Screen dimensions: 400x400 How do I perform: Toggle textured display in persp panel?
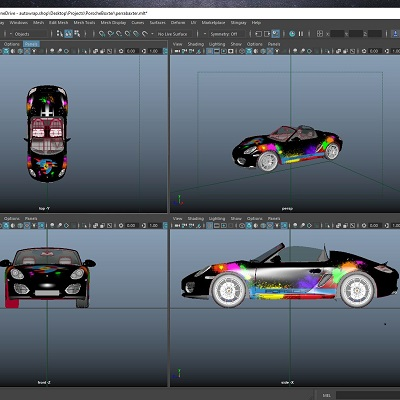coord(270,51)
